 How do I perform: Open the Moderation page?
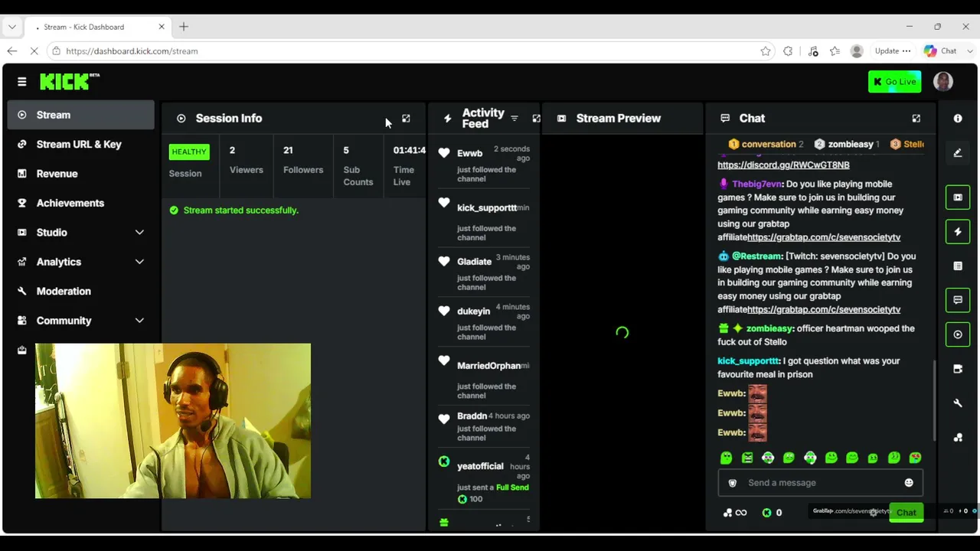(80, 292)
